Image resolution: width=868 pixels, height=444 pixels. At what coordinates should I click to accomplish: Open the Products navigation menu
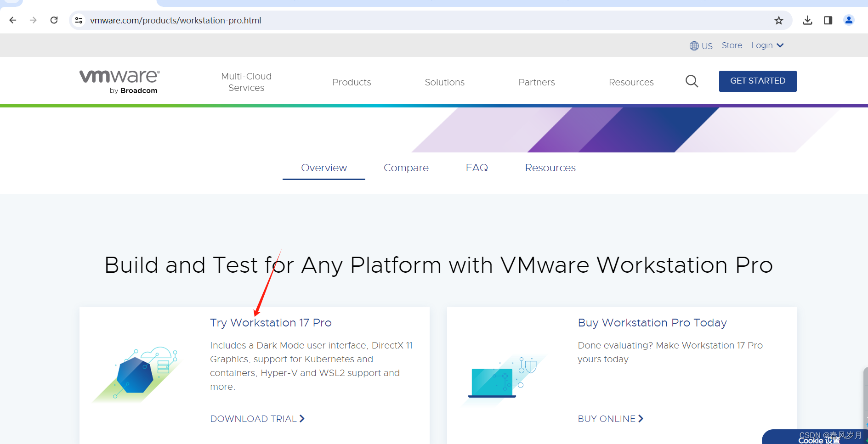[x=352, y=82]
